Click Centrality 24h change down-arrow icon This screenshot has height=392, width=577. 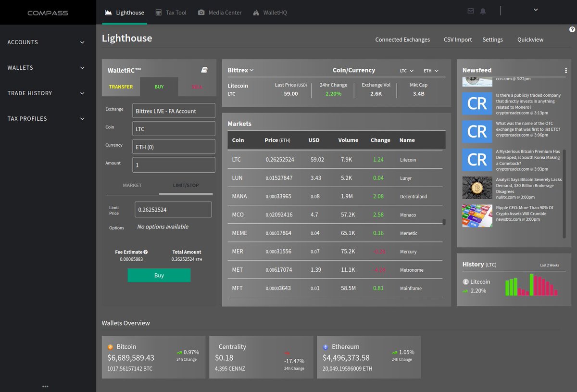coord(287,353)
